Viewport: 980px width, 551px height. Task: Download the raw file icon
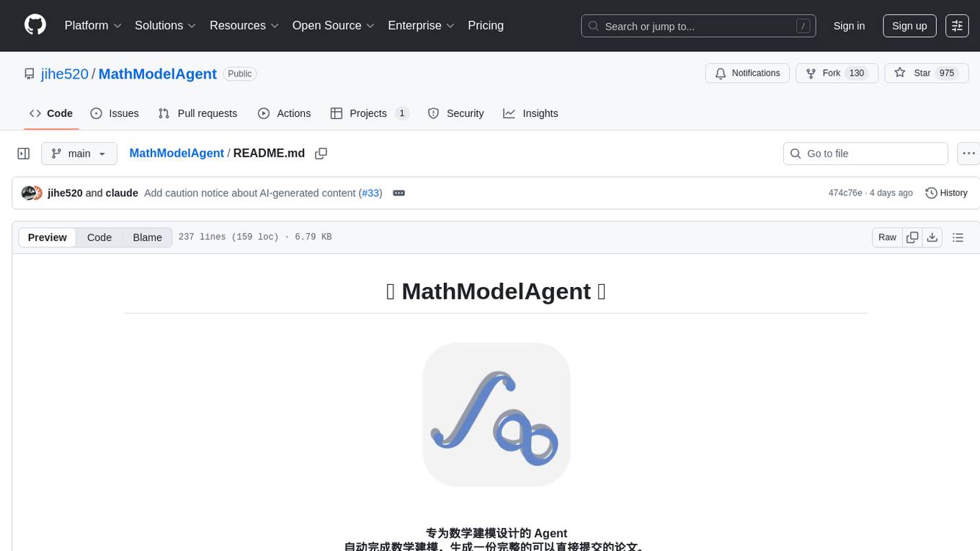pyautogui.click(x=932, y=237)
